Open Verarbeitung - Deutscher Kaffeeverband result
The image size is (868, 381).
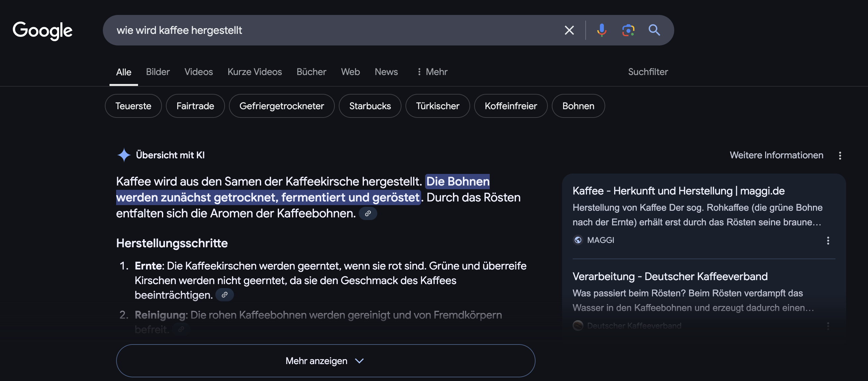coord(670,276)
